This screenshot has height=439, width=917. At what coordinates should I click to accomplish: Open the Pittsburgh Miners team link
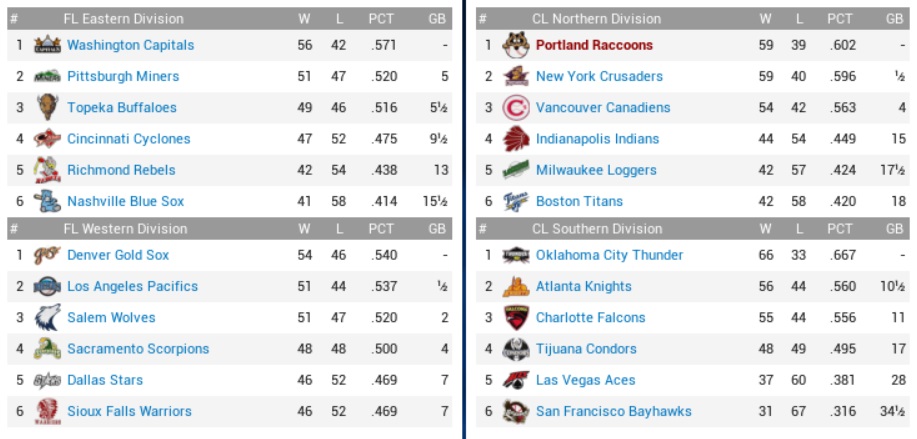[123, 76]
